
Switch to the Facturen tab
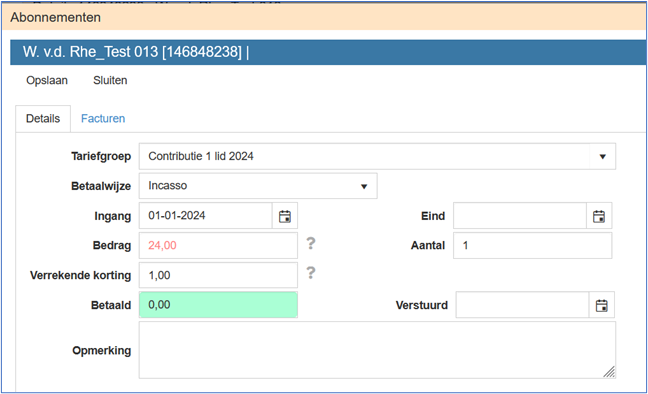[x=103, y=119]
